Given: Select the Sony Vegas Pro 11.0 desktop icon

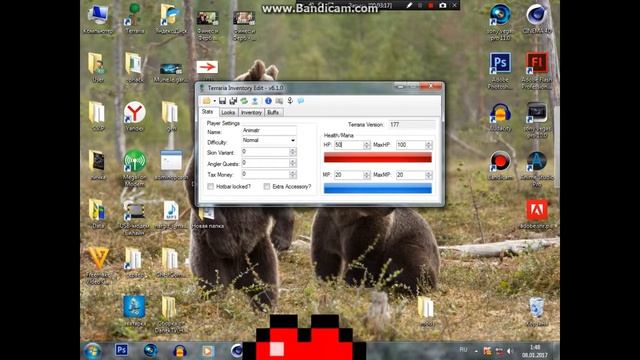Looking at the screenshot, I should [x=500, y=22].
